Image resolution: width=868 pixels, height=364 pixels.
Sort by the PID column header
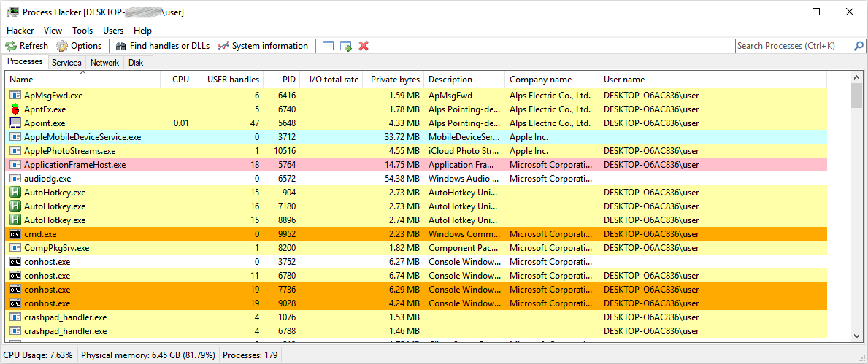[x=289, y=80]
